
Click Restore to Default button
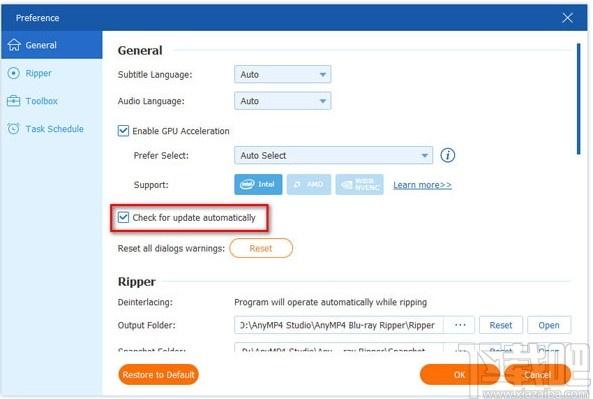[x=158, y=374]
